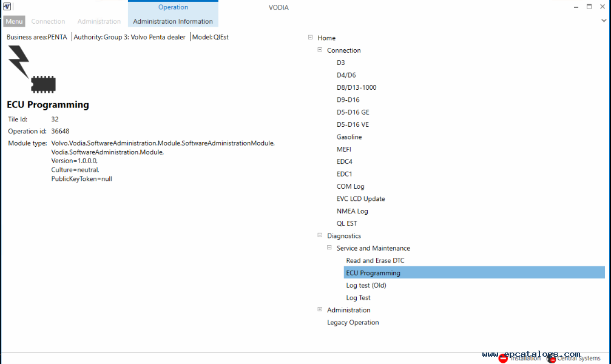
Task: Click the Business area:PENTA text
Action: [x=36, y=37]
